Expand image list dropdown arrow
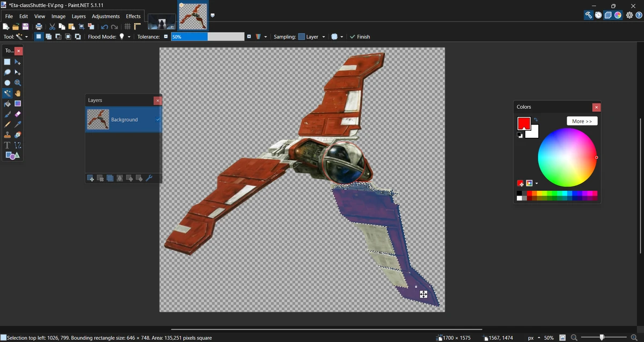 point(213,16)
